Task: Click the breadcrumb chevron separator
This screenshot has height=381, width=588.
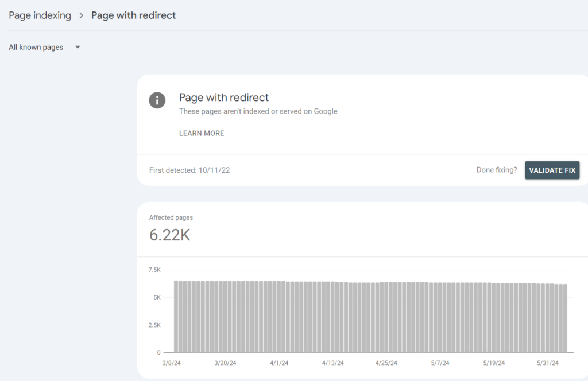Action: point(81,15)
